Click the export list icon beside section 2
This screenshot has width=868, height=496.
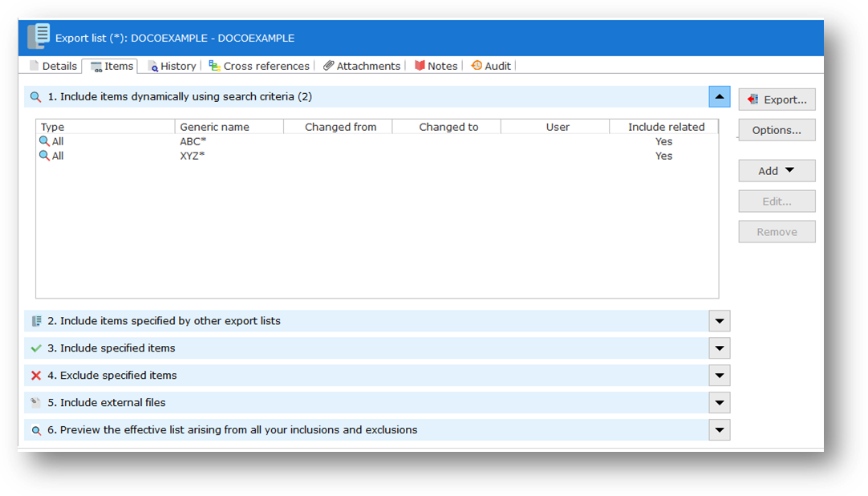(x=37, y=321)
